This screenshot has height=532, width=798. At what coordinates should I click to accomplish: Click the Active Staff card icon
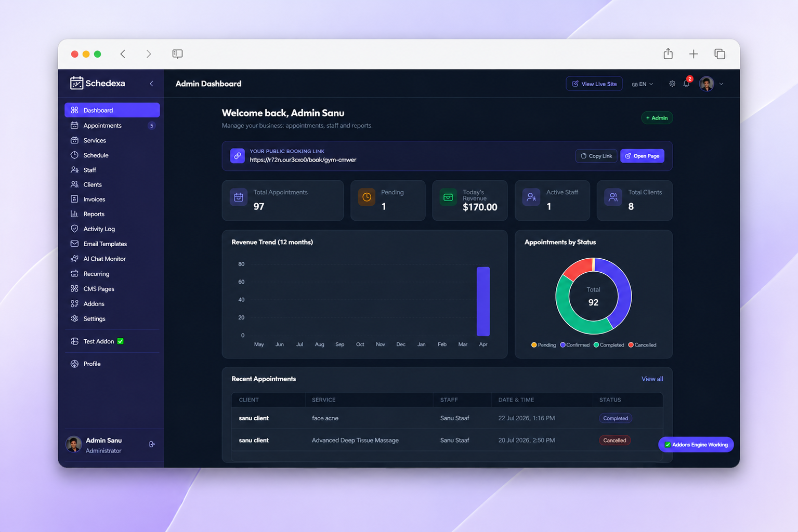coord(531,197)
